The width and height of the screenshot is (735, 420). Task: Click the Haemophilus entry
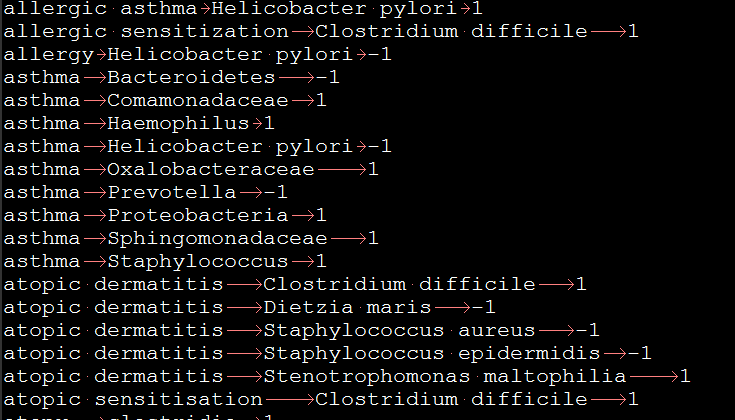point(179,124)
